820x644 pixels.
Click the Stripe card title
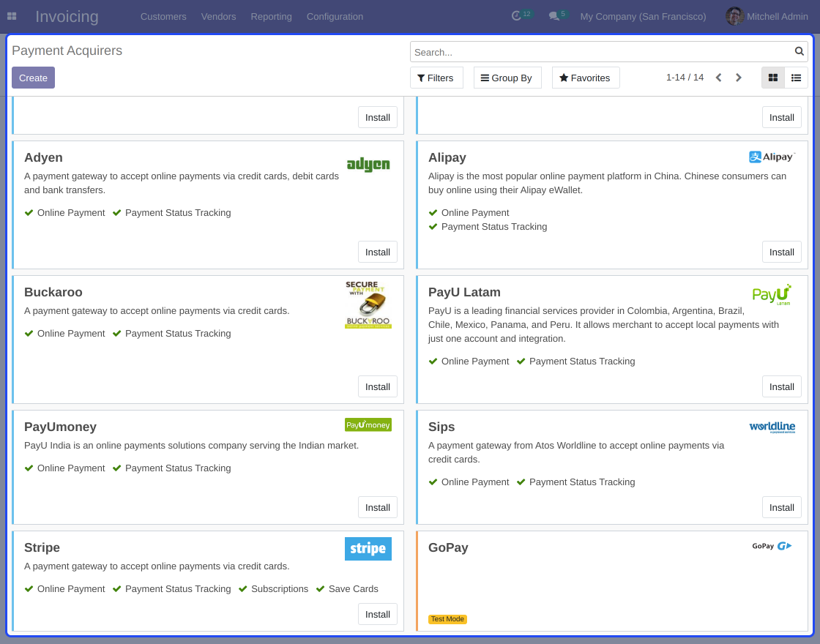[x=42, y=547]
